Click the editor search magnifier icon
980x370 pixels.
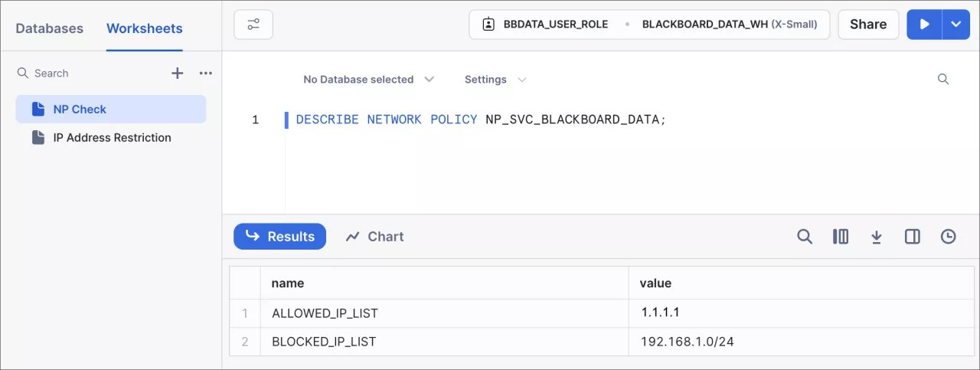point(943,80)
